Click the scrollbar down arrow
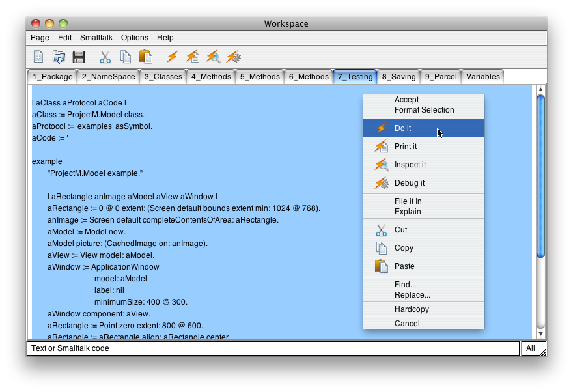The width and height of the screenshot is (573, 392). tap(541, 334)
